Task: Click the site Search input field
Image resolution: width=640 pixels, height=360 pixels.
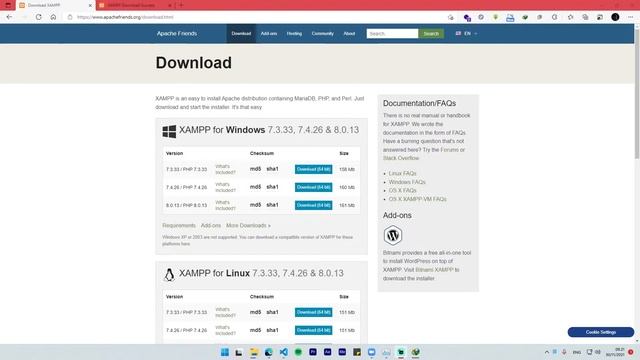Action: [x=392, y=33]
